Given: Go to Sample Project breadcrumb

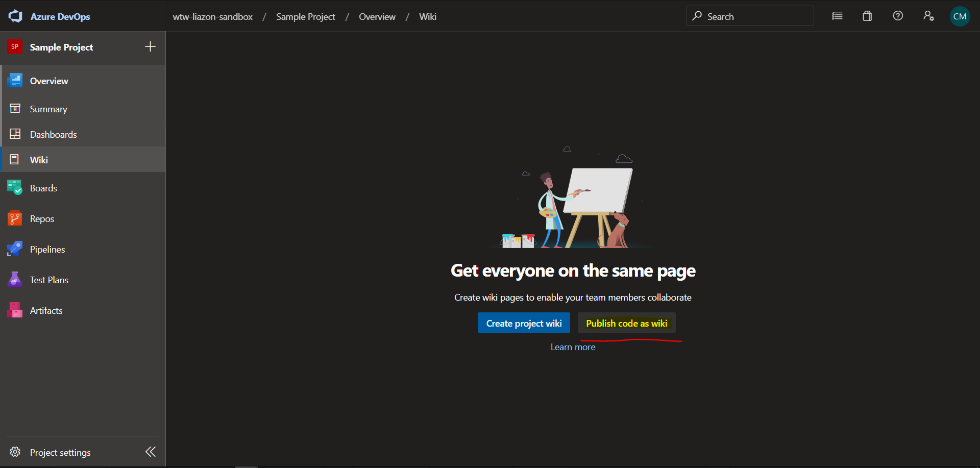Looking at the screenshot, I should click(306, 16).
